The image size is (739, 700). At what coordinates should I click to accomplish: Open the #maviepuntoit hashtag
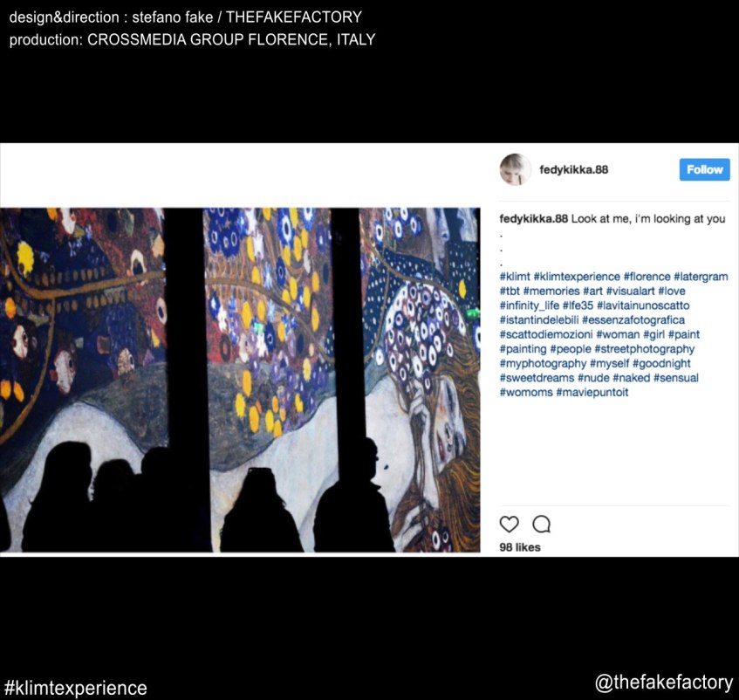tap(592, 392)
